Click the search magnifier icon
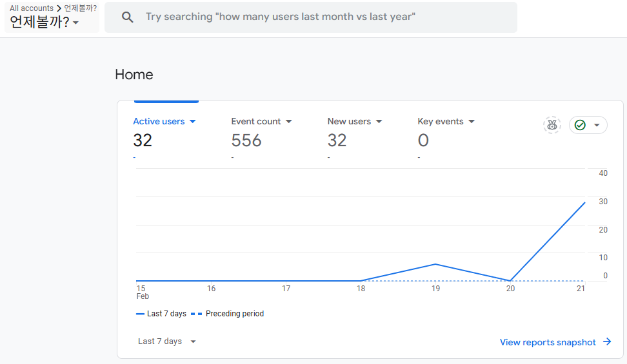 (127, 17)
